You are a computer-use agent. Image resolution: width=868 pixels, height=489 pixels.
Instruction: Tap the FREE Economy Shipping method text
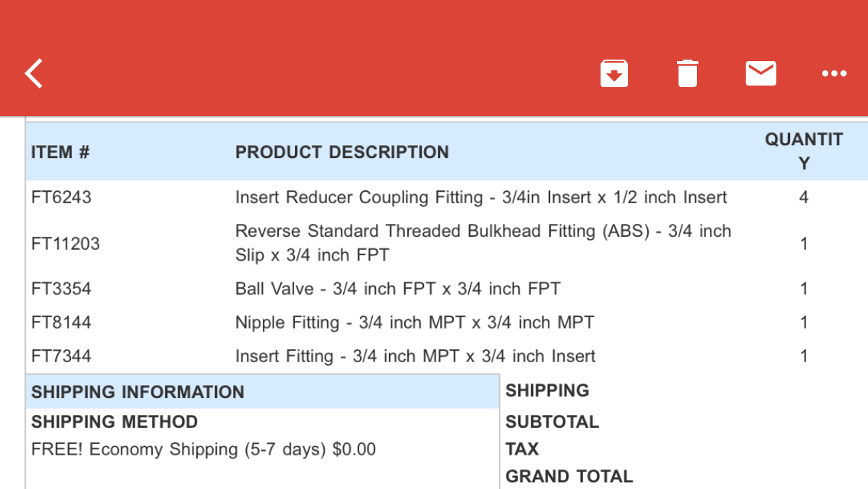click(x=204, y=449)
